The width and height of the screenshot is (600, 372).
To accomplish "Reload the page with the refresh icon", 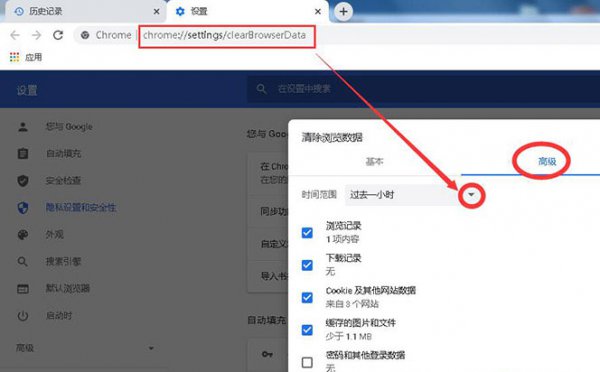I will click(x=58, y=35).
